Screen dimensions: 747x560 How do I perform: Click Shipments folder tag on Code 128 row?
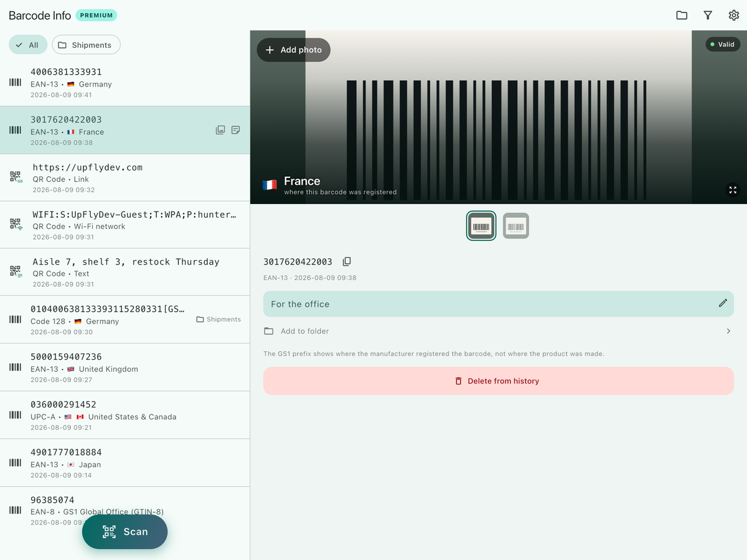[218, 319]
